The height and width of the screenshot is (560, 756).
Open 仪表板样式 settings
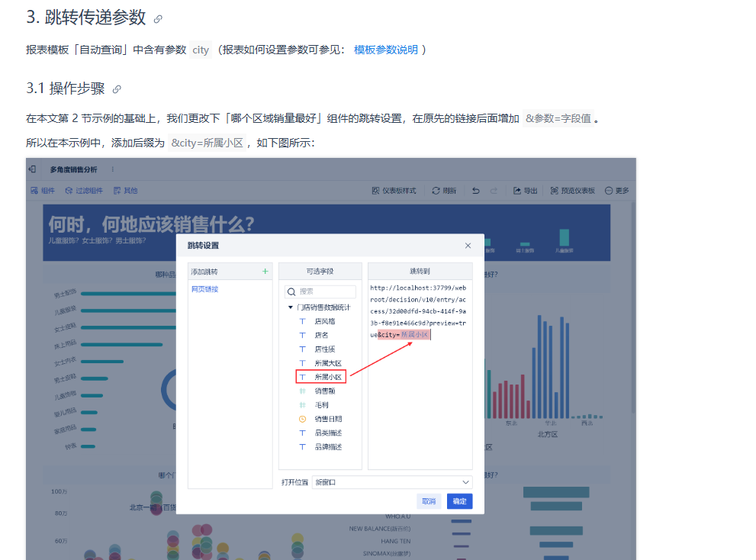click(394, 191)
